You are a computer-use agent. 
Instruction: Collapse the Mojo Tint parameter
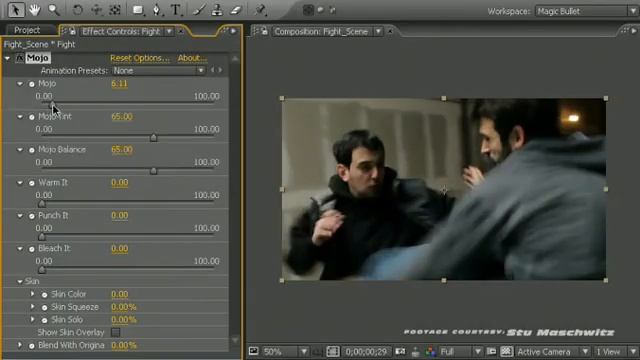point(20,117)
